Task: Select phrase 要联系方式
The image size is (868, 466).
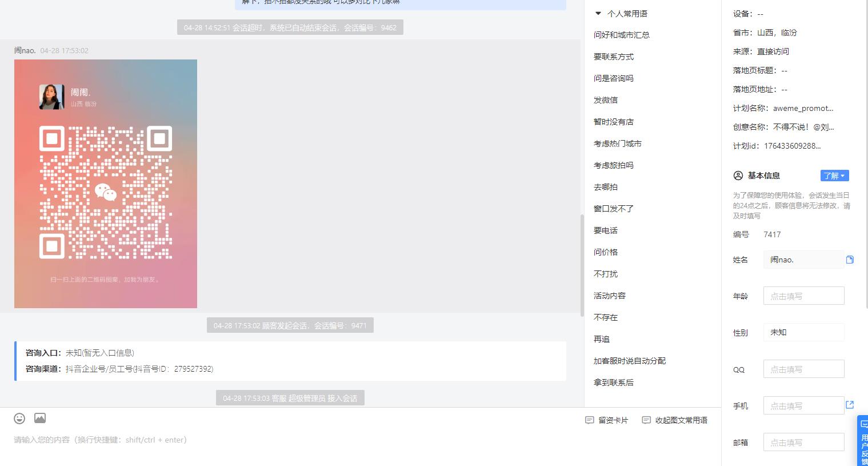Action: click(614, 57)
